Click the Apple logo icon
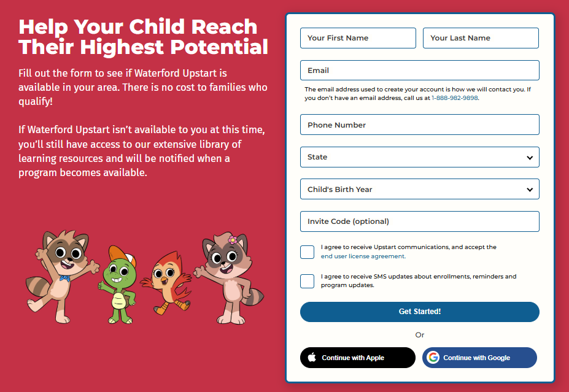The image size is (569, 392). 312,358
